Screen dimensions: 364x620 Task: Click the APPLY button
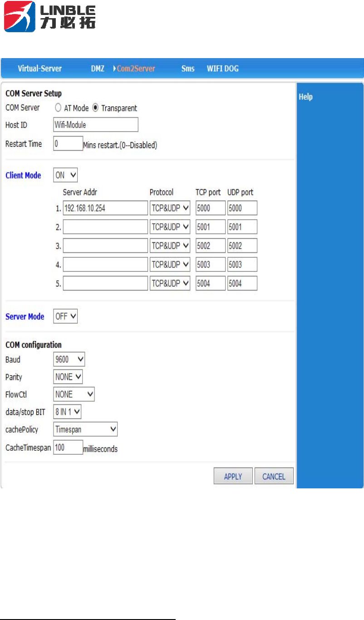coord(233,476)
